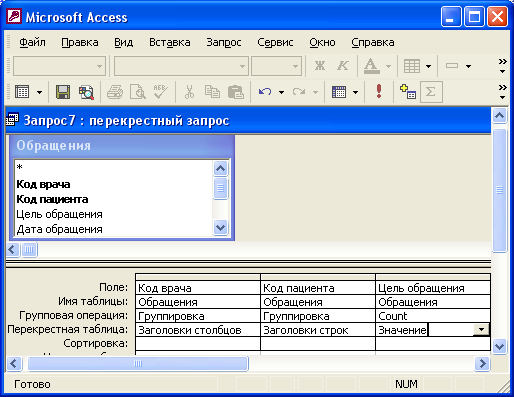Click scroll up arrow in Обращения field list
This screenshot has width=514, height=397.
click(220, 168)
